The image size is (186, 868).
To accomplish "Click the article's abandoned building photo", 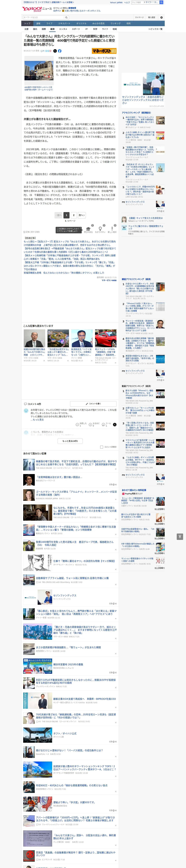I will pyautogui.click(x=39, y=70).
